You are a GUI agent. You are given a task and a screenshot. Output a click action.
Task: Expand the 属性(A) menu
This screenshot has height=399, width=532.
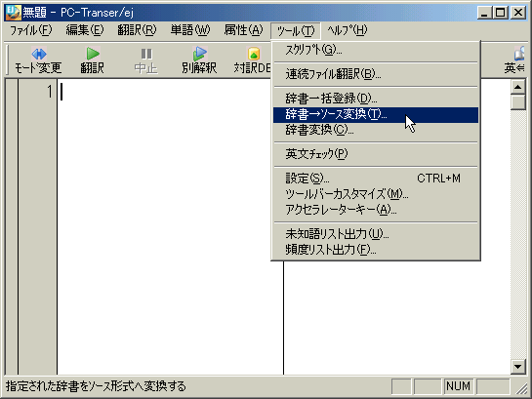243,30
